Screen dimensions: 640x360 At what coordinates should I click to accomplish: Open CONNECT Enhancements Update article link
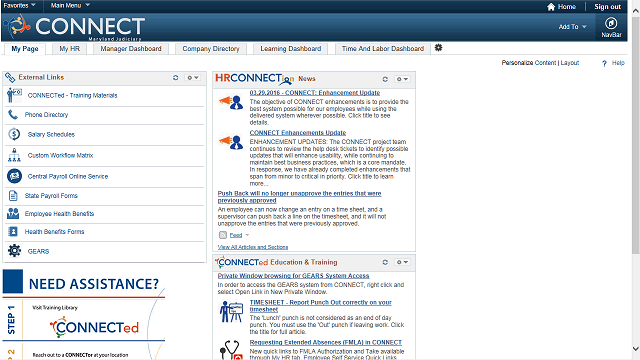click(298, 133)
